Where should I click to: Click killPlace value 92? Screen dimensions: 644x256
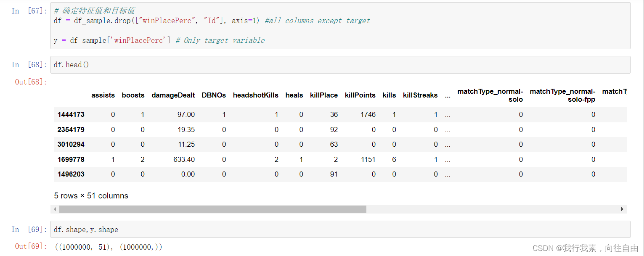point(334,129)
